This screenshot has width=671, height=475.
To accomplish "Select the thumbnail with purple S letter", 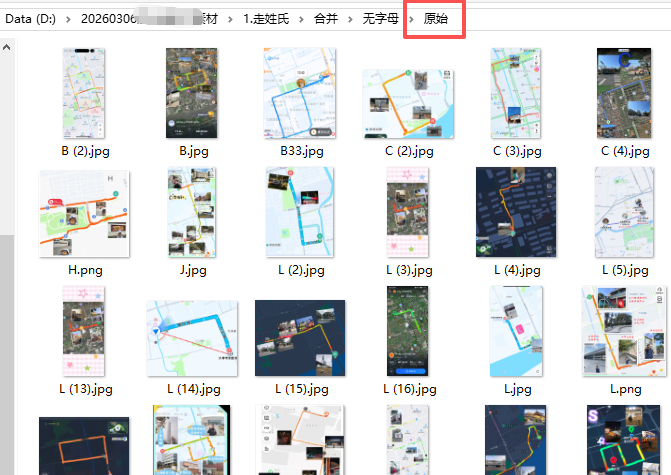I will pyautogui.click(x=623, y=440).
